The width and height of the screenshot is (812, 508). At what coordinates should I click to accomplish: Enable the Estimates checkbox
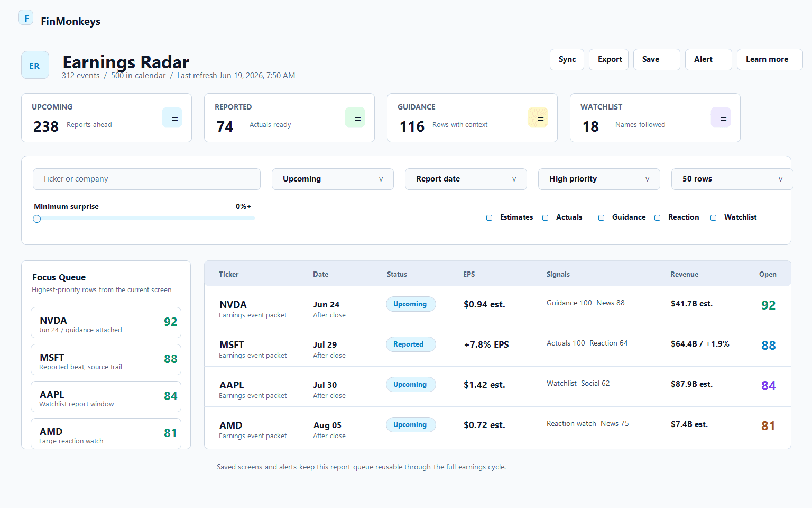(x=490, y=217)
